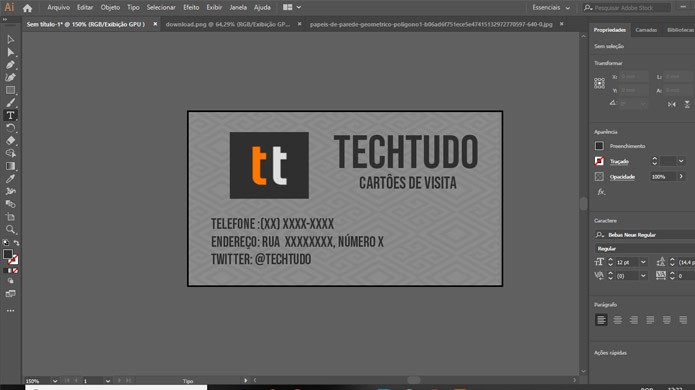Open the Essenciais workspace dropdown

tap(551, 8)
